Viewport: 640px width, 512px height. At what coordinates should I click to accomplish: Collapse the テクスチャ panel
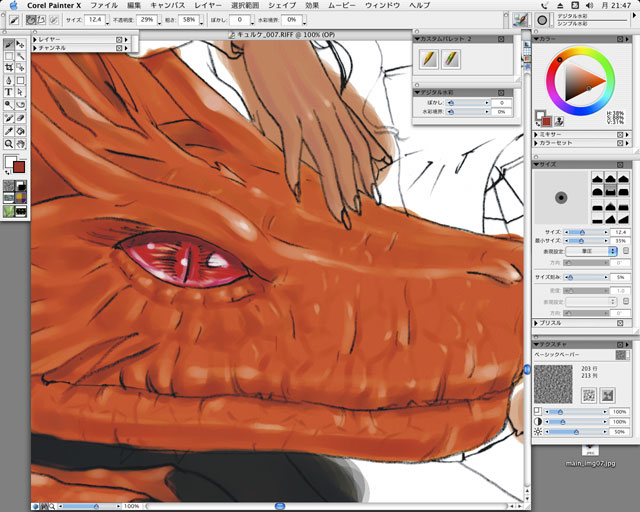pyautogui.click(x=536, y=344)
